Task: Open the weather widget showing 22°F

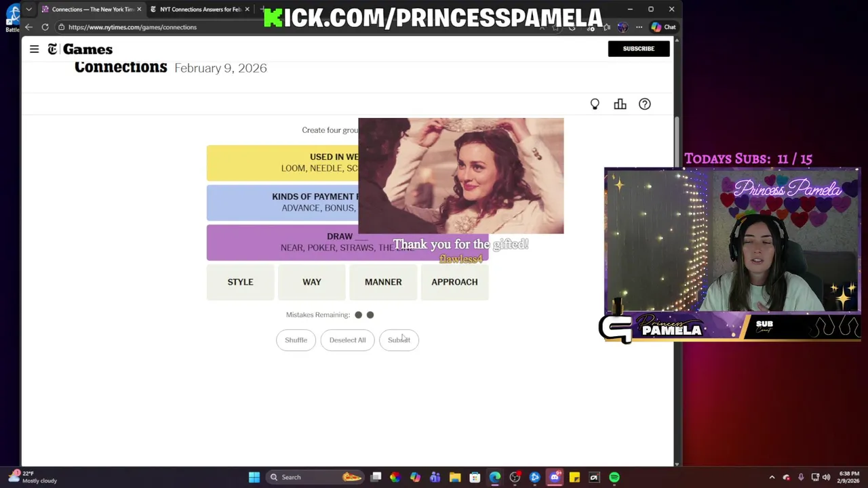Action: (33, 477)
